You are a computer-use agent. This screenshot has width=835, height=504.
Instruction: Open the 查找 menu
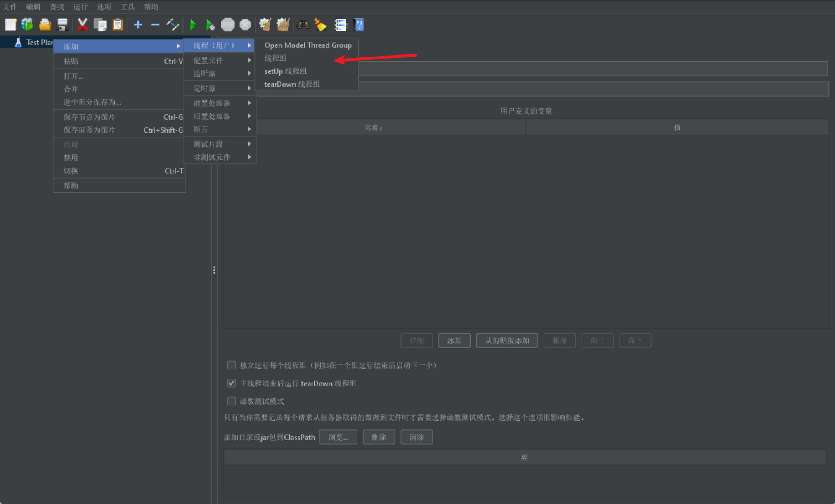coord(57,7)
